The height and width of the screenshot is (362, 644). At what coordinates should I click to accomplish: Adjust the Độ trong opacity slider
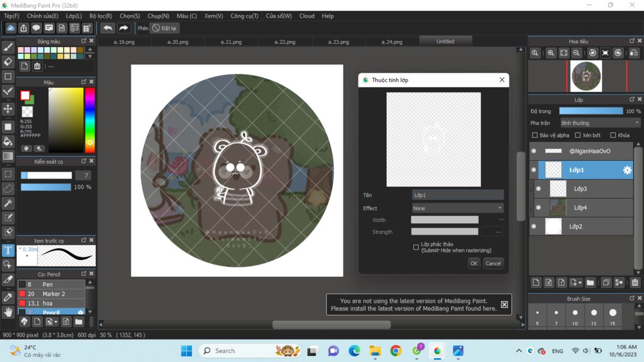tap(591, 111)
